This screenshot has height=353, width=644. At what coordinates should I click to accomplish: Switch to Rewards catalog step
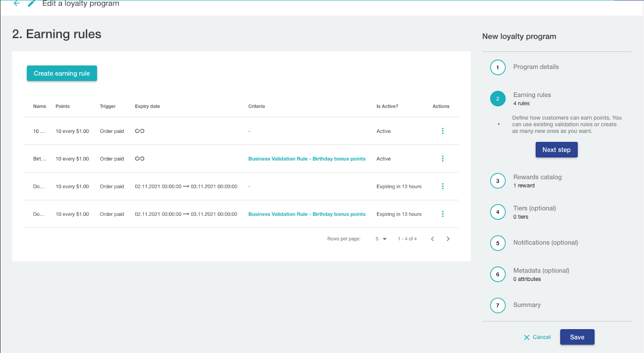537,177
